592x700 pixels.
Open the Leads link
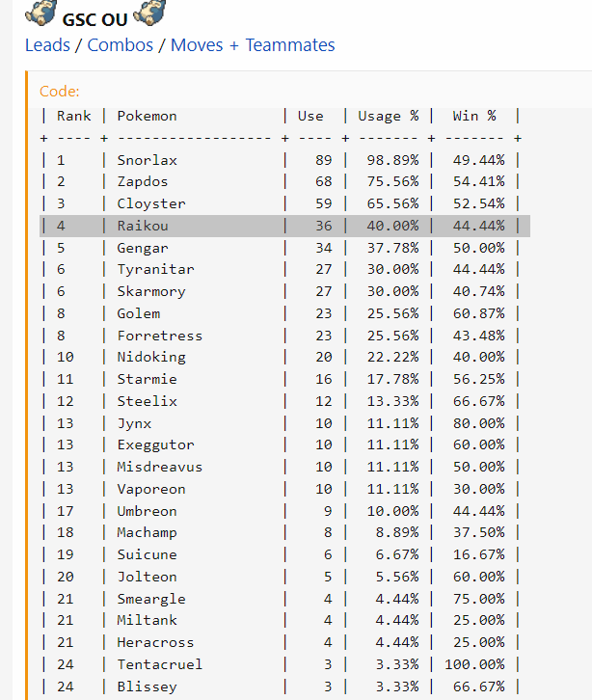(x=47, y=45)
